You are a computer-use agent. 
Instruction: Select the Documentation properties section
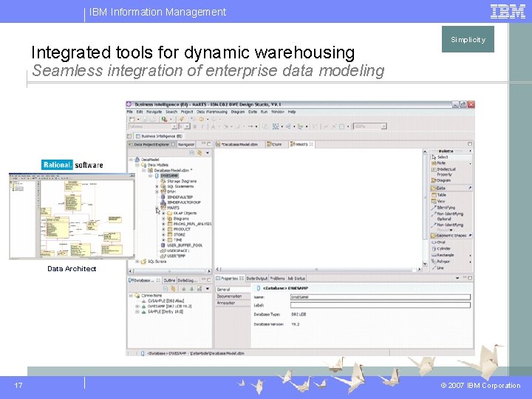click(233, 296)
